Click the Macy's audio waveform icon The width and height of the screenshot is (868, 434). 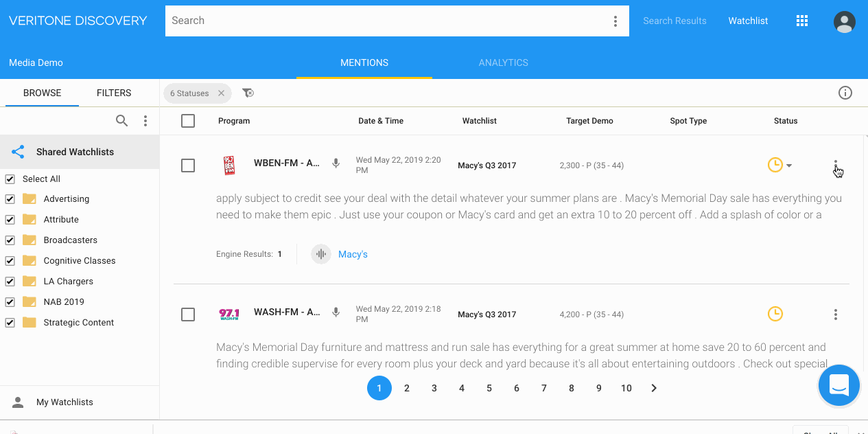click(x=320, y=254)
